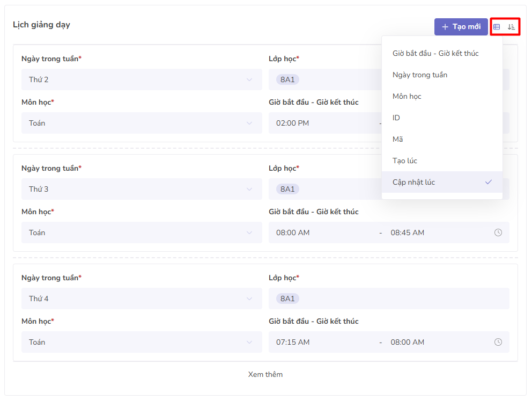Viewport: 532px width, 400px height.
Task: Click the checkmark beside Cập nhật lúc
Action: (488, 182)
